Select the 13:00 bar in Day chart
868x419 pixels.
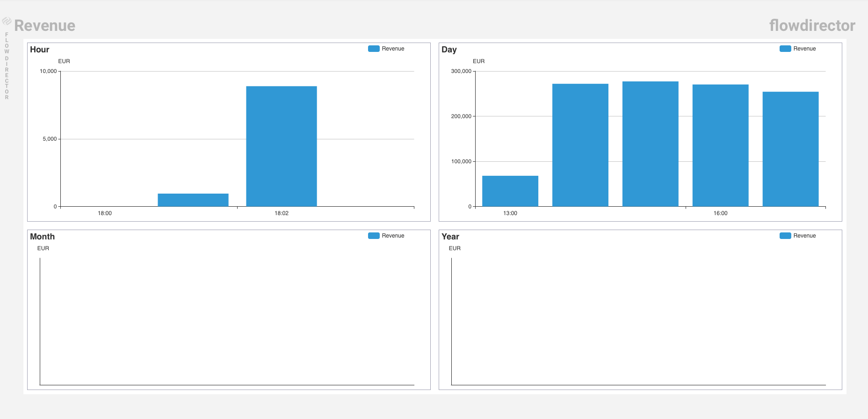[x=510, y=191]
